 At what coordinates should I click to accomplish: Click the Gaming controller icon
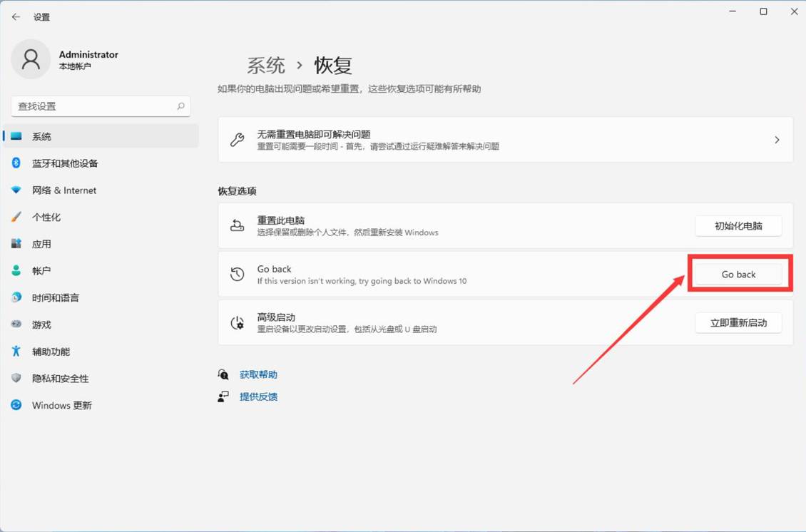(16, 324)
